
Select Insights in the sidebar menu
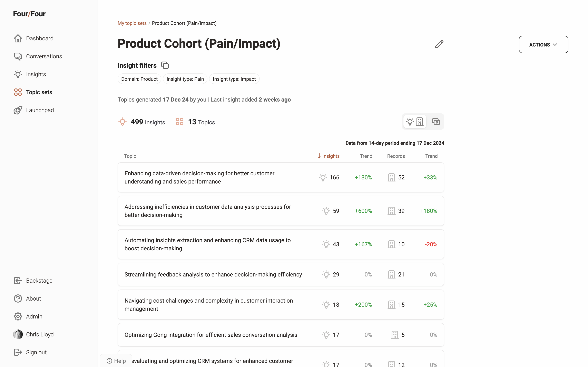[36, 74]
